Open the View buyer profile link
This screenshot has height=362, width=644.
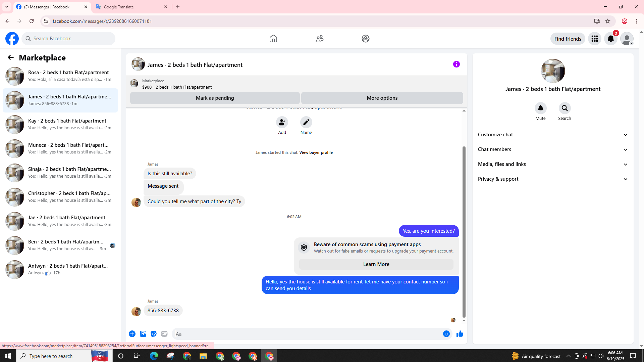point(316,152)
